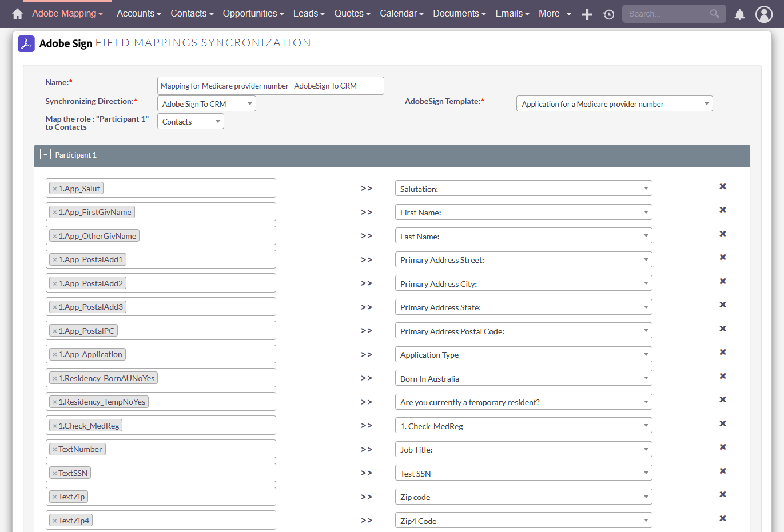The image size is (784, 532).
Task: Remove the Test SSN mapping row
Action: [x=722, y=471]
